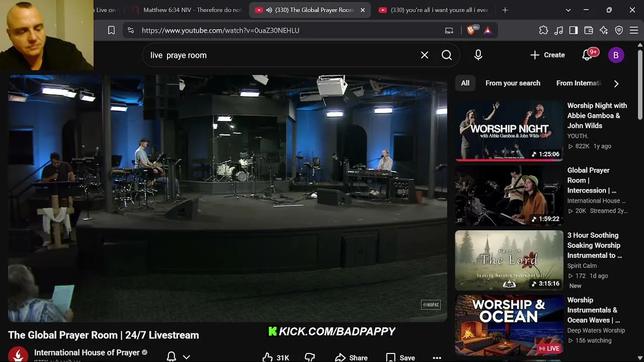Open the media control music-note icon
This screenshot has width=644, height=362.
pyautogui.click(x=558, y=30)
